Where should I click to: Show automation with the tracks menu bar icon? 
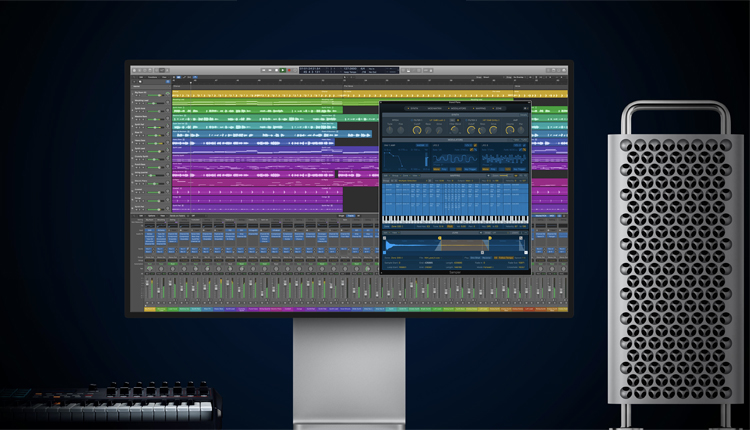click(x=184, y=77)
